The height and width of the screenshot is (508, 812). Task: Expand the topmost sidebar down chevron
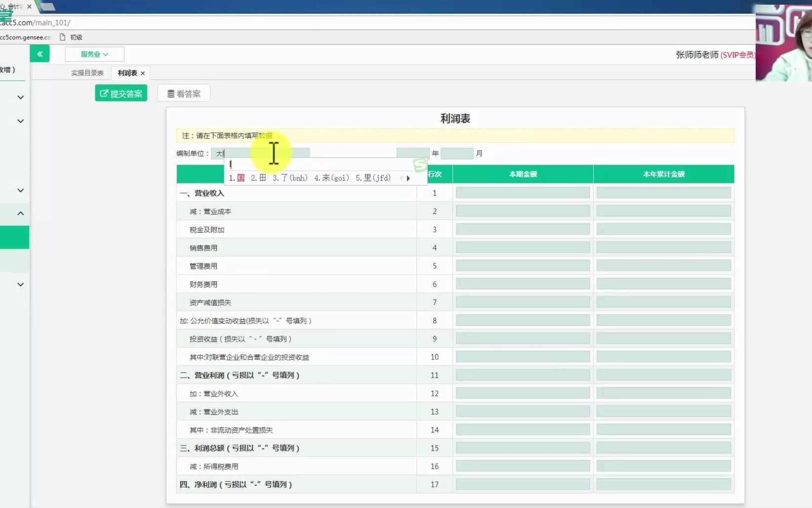tap(20, 97)
